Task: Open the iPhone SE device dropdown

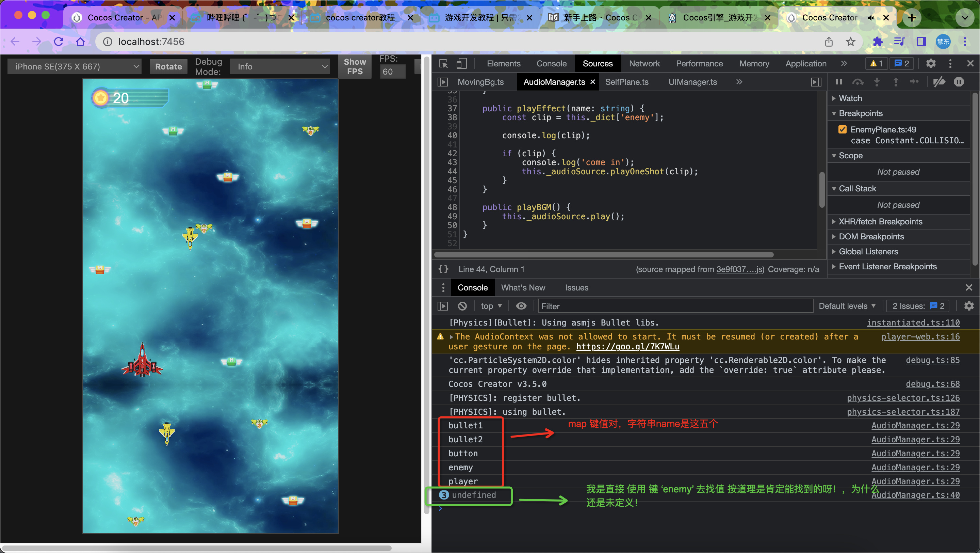Action: tap(74, 67)
